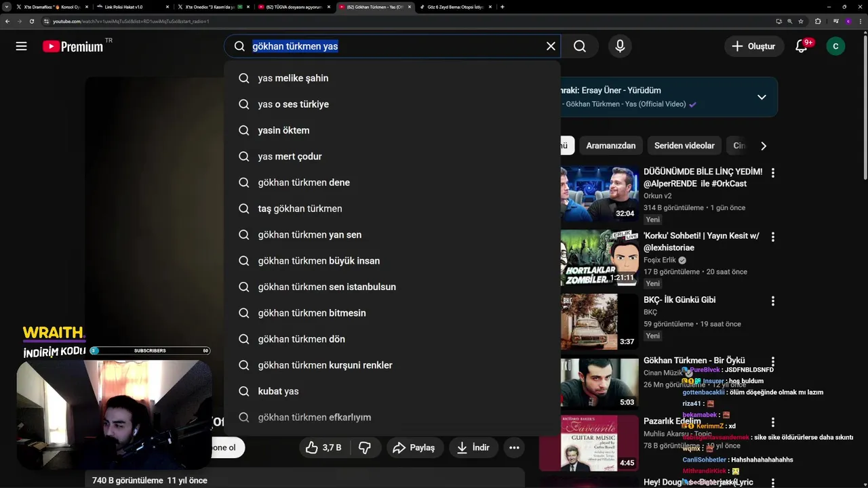Open the 'Foşix Erlik' channel link
Screen dimensions: 868x488
pyautogui.click(x=660, y=260)
